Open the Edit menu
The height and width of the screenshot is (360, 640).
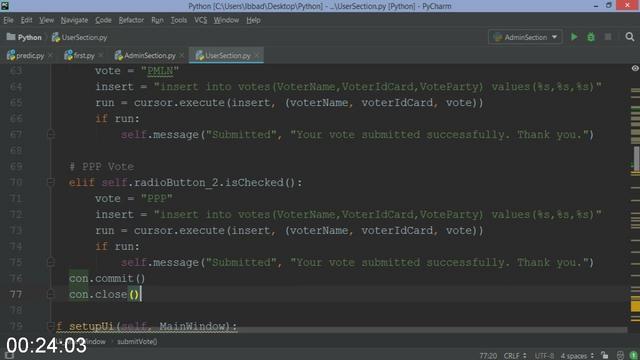click(x=27, y=20)
